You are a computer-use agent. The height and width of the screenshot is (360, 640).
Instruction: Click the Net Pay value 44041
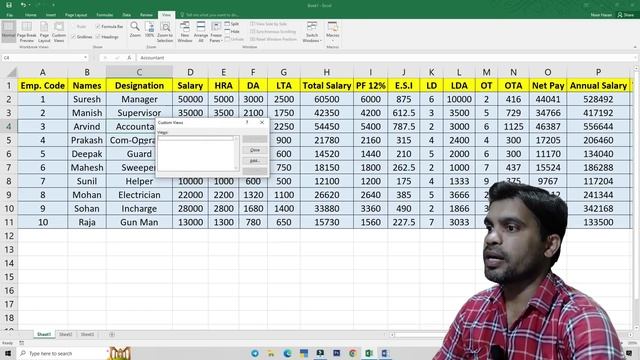coord(548,99)
